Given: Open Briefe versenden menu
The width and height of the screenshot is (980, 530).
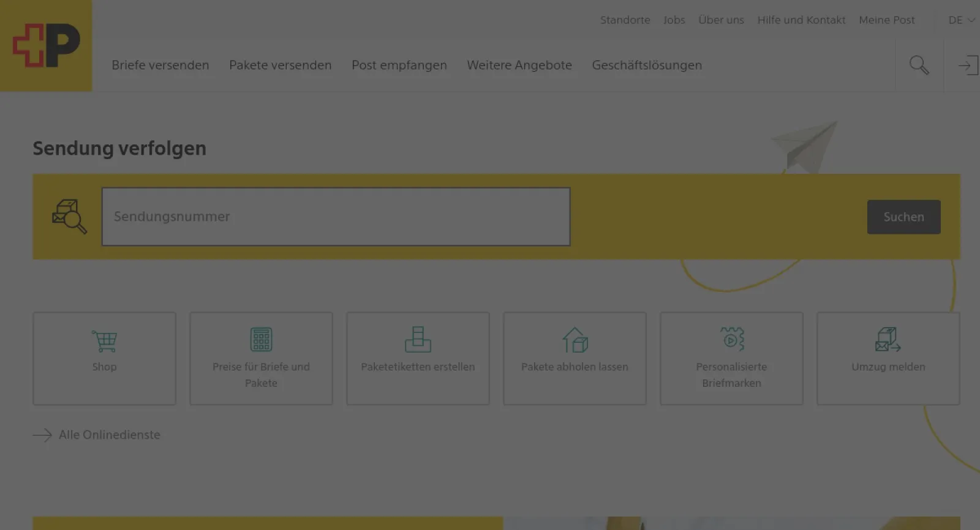Looking at the screenshot, I should (x=160, y=65).
